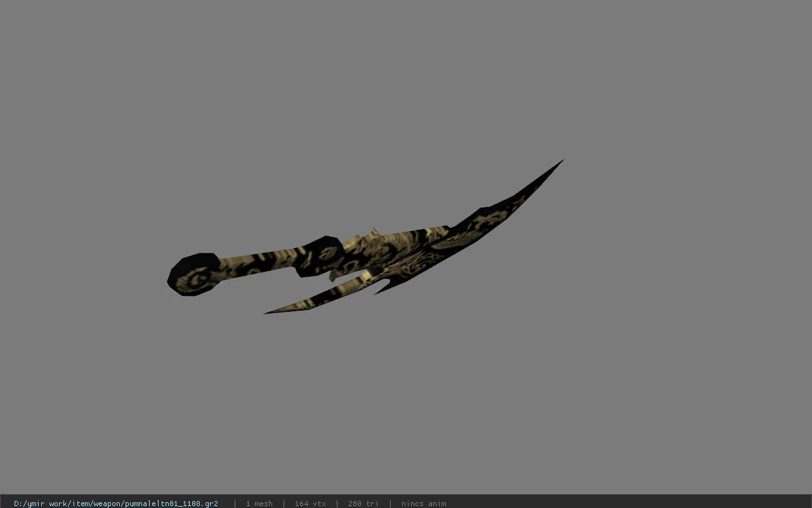Click the '164 vtx' vertex count
Viewport: 812px width, 508px height.
[x=310, y=504]
